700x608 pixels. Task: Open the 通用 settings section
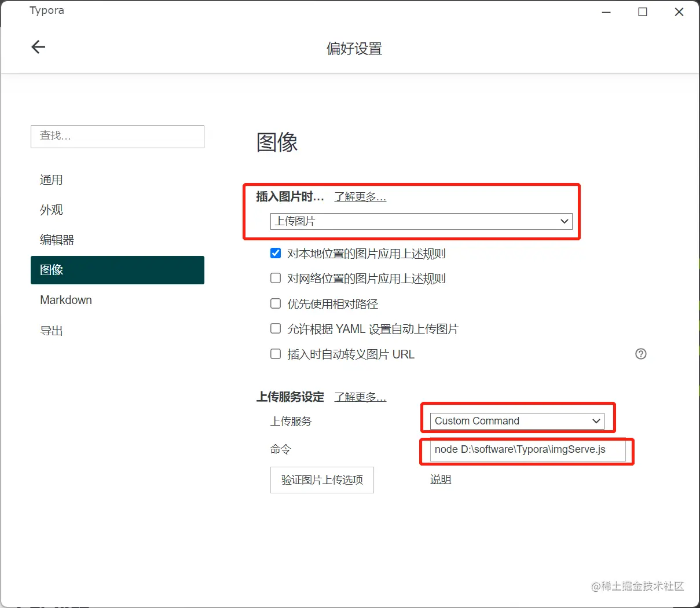118,180
